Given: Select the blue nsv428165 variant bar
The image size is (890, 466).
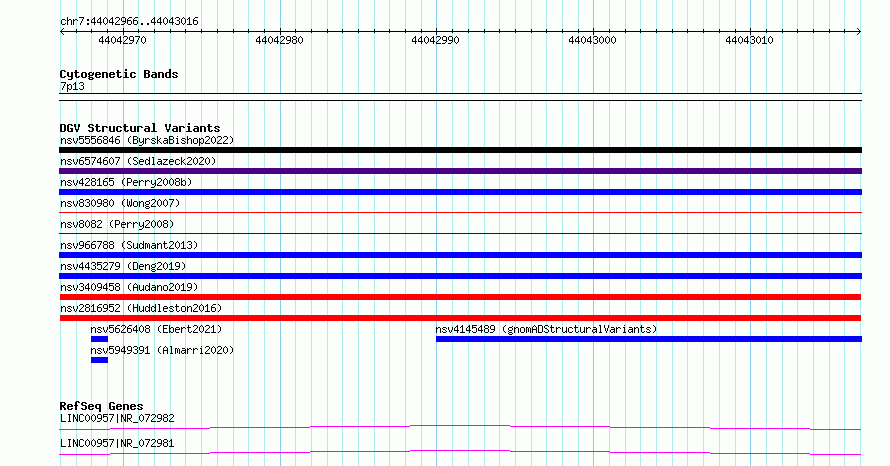Looking at the screenshot, I should point(460,192).
